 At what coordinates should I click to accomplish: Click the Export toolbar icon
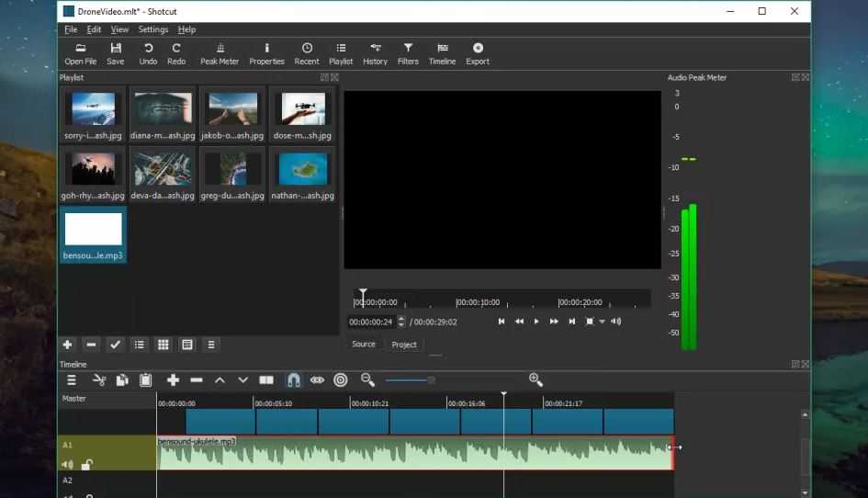click(478, 53)
